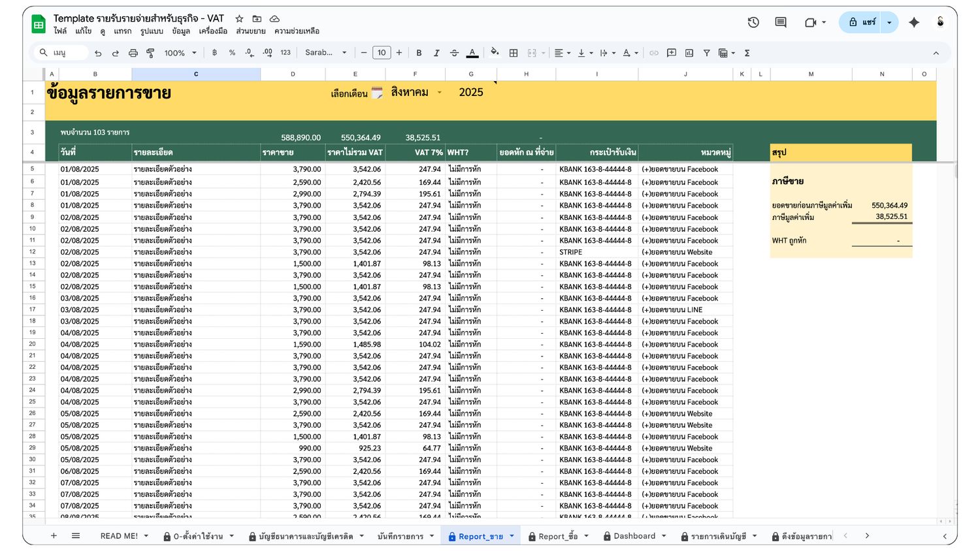Select the paint format tool
Viewport: 980px width, 551px height.
point(150,53)
